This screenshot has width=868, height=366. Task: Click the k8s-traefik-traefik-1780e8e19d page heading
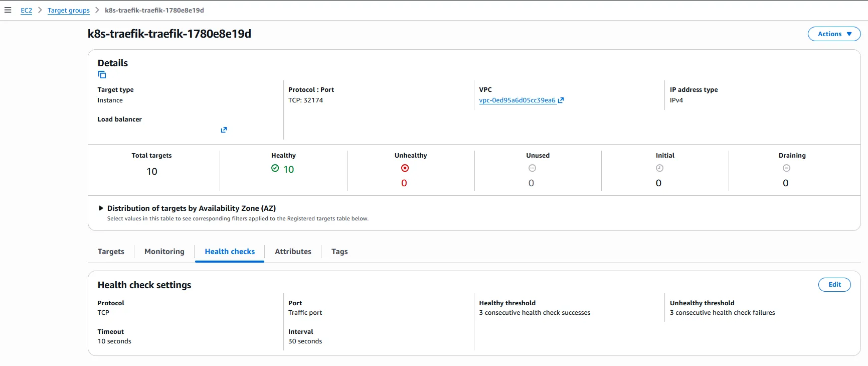[169, 34]
